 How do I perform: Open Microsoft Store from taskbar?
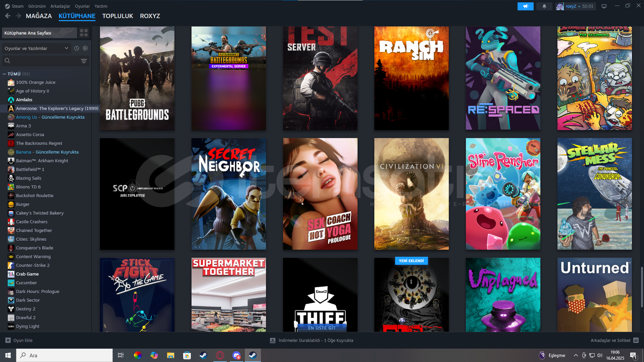(x=187, y=355)
